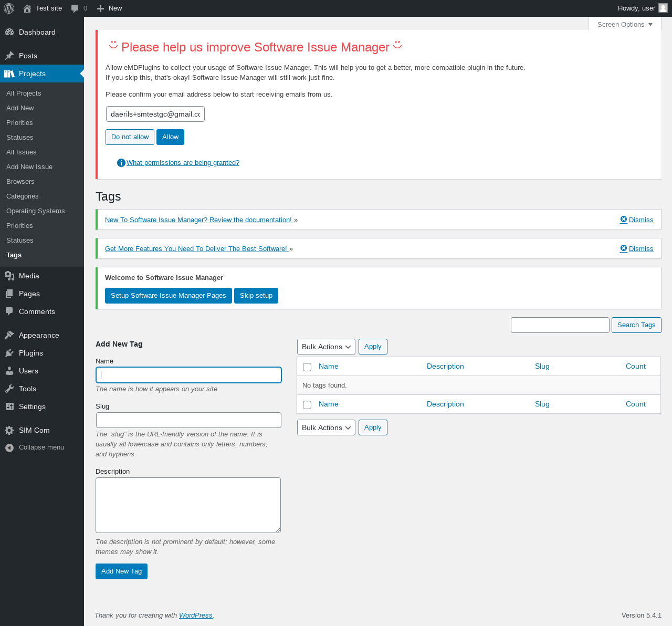The image size is (672, 626).
Task: Check the select-all box in table footer
Action: tap(307, 405)
